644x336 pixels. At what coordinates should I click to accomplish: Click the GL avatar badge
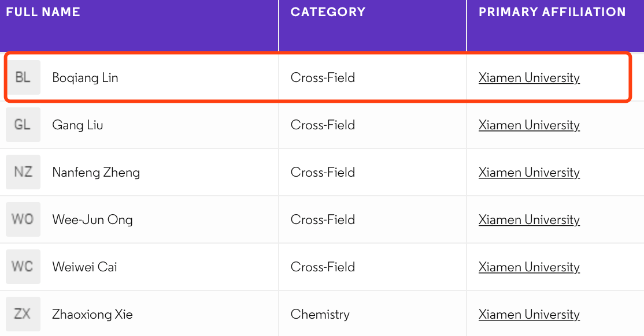click(x=23, y=125)
